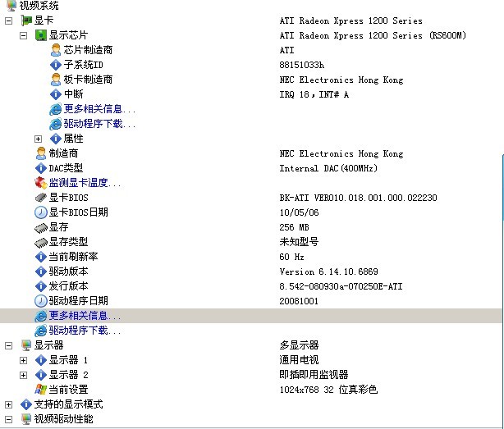
Task: Click value 即插即用监视器
Action: (x=314, y=375)
